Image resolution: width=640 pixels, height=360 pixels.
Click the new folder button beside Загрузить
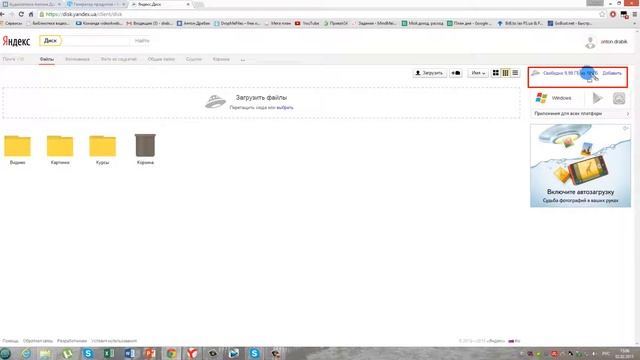click(456, 73)
